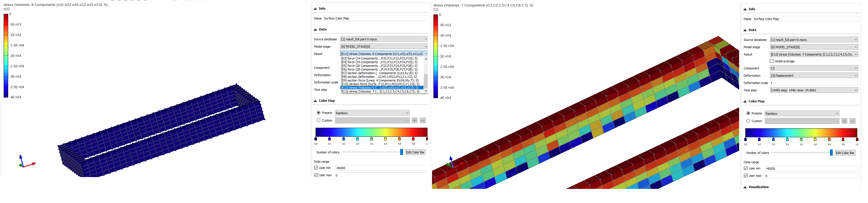
Task: Toggle User max checkbox in left panel
Action: (316, 175)
